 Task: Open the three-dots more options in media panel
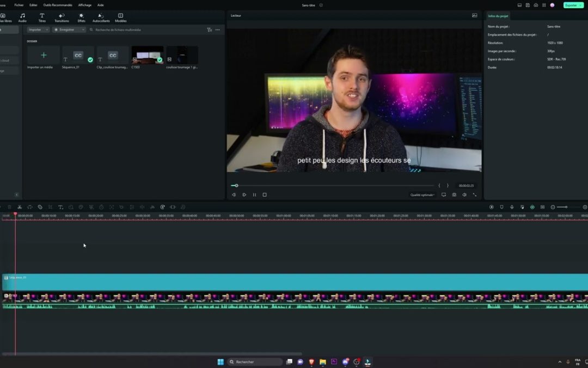point(217,29)
